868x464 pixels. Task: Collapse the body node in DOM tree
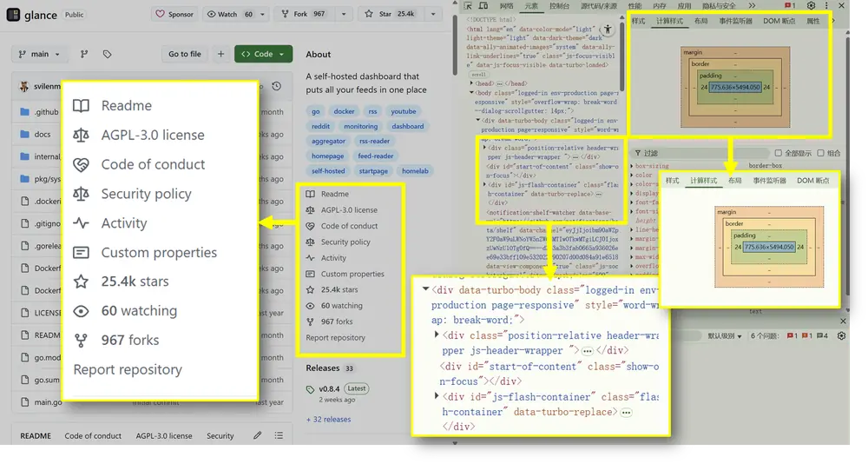pyautogui.click(x=472, y=93)
